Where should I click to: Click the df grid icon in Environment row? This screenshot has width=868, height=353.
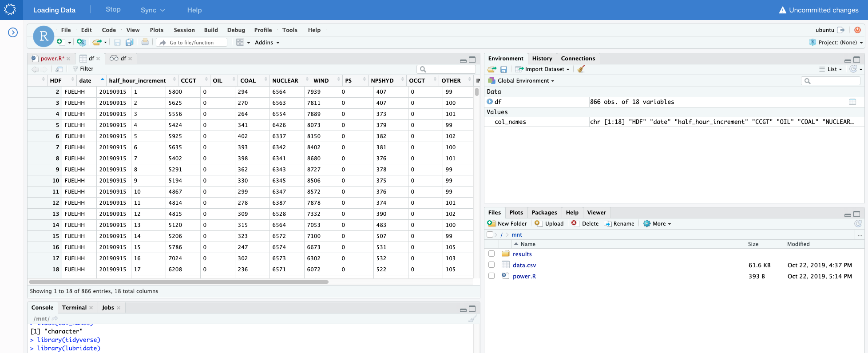pyautogui.click(x=852, y=102)
